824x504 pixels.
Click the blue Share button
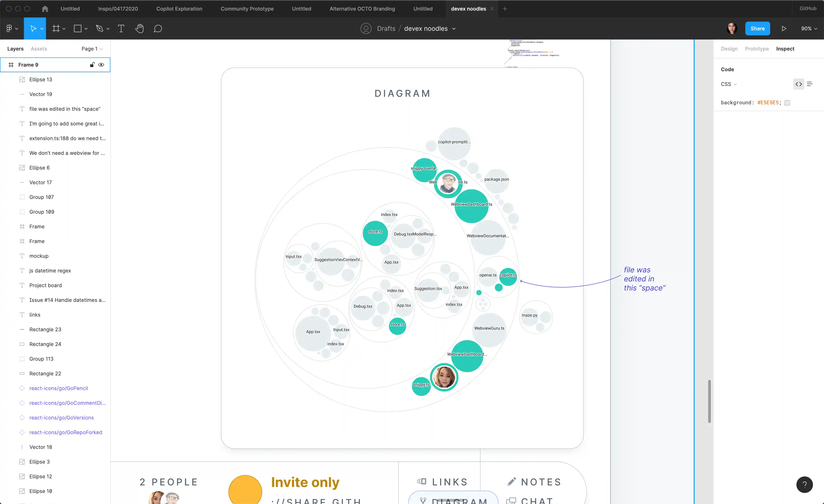[x=757, y=28]
